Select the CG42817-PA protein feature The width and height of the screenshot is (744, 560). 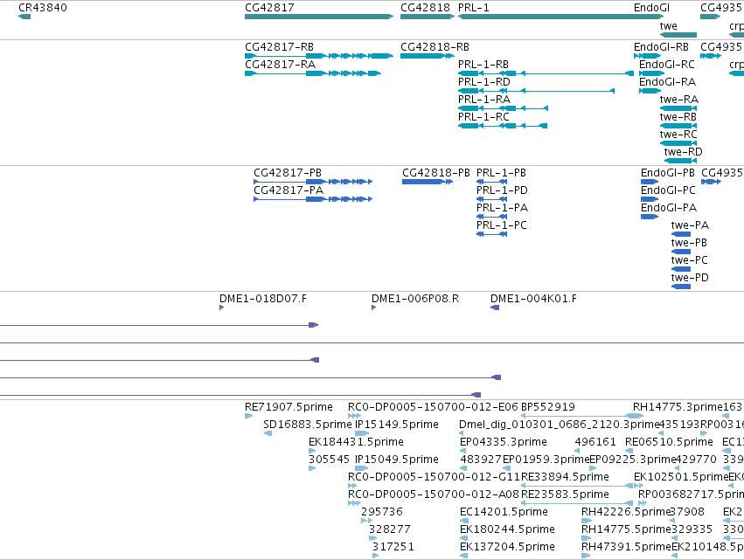pyautogui.click(x=313, y=199)
